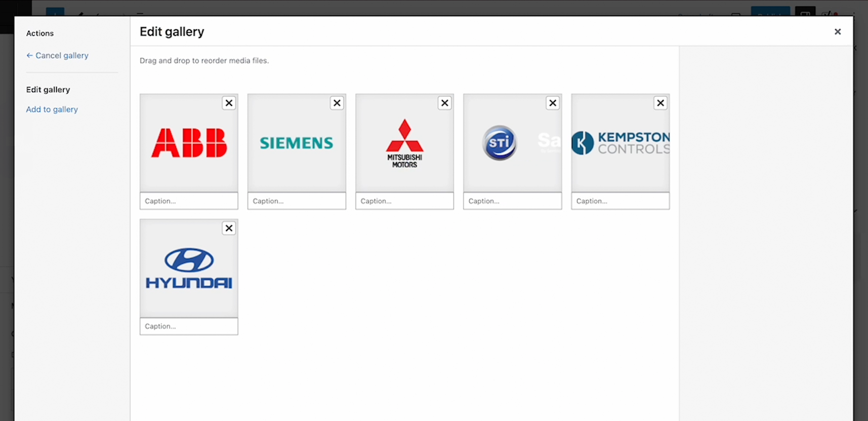This screenshot has height=421, width=868.
Task: Open the Add to gallery section
Action: [52, 109]
